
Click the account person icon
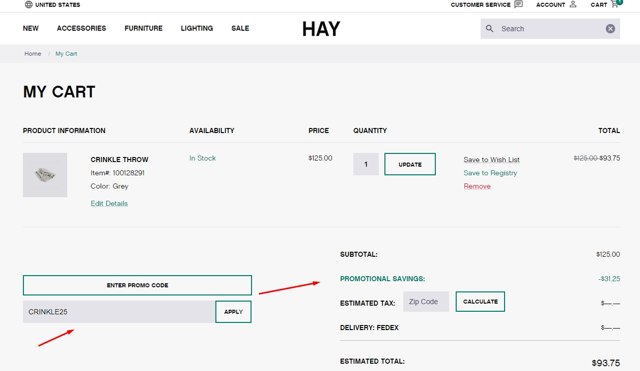pyautogui.click(x=573, y=4)
